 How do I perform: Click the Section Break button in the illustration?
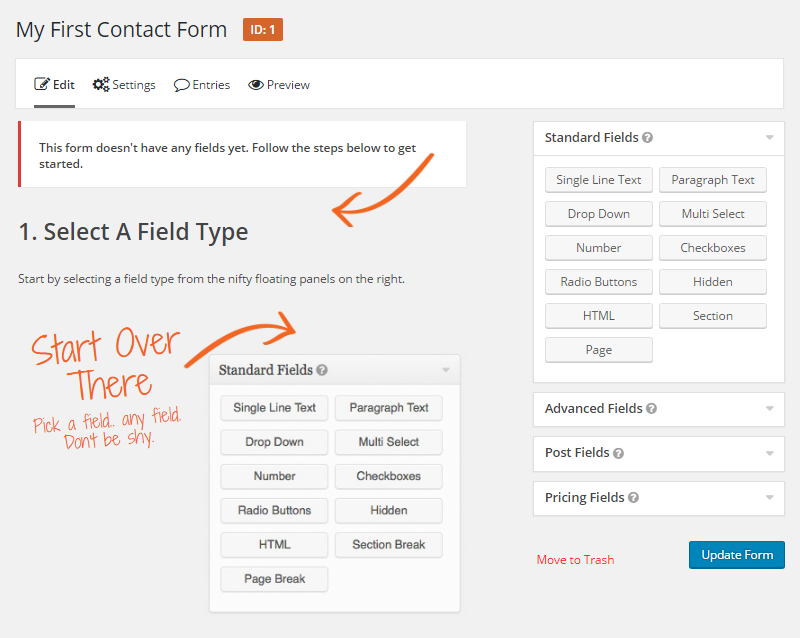(x=388, y=545)
